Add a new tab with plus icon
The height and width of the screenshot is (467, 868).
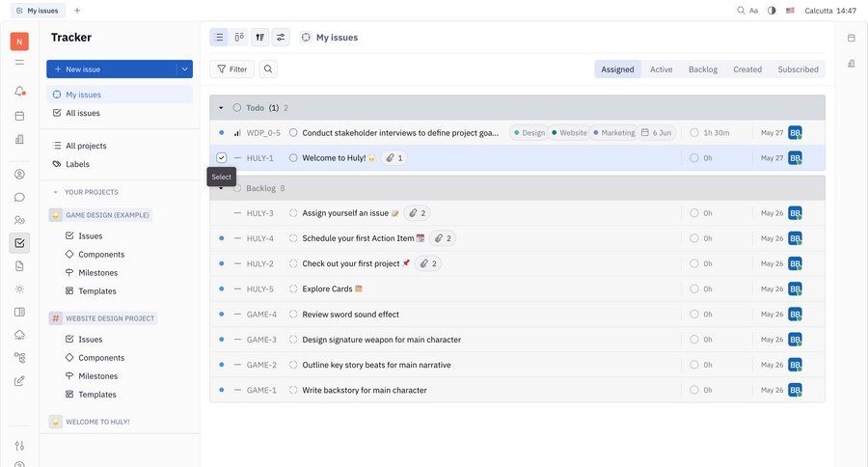[x=77, y=11]
